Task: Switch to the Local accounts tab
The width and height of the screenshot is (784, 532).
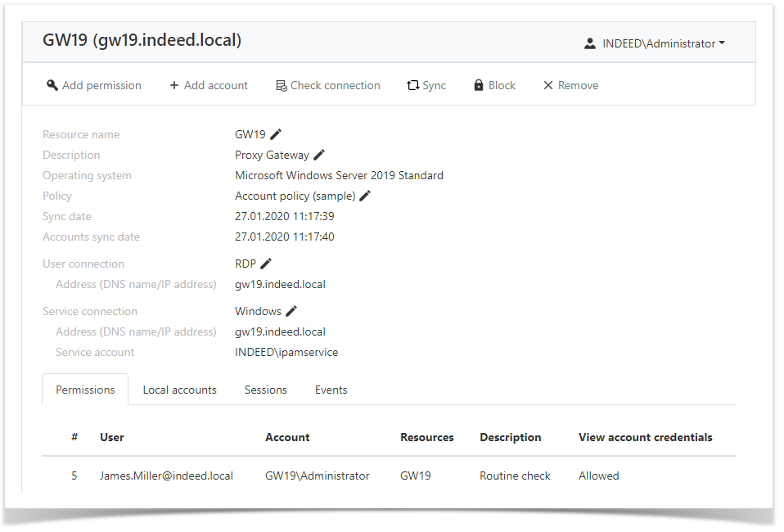Action: click(x=179, y=390)
